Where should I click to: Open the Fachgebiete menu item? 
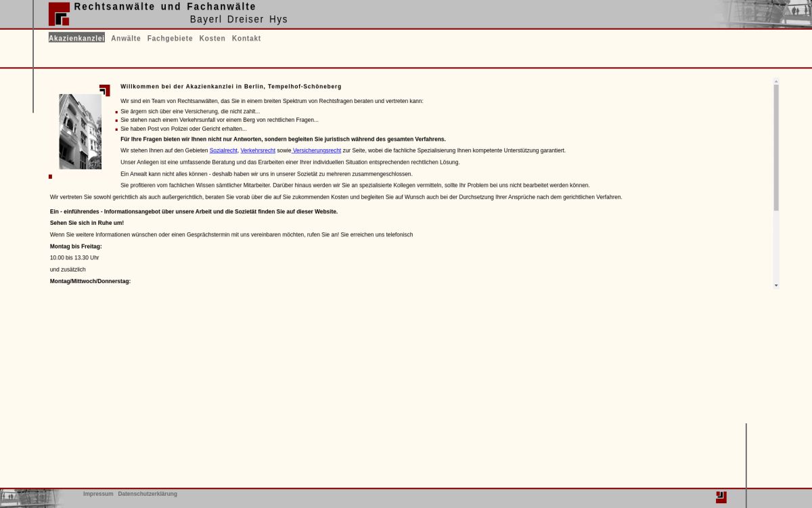click(170, 39)
